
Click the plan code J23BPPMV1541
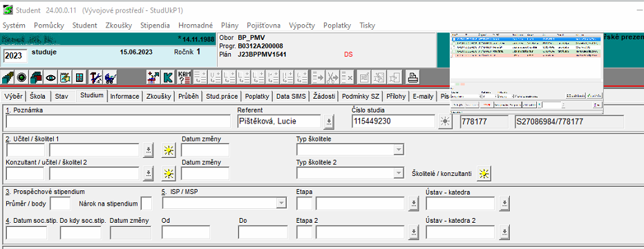pos(262,54)
